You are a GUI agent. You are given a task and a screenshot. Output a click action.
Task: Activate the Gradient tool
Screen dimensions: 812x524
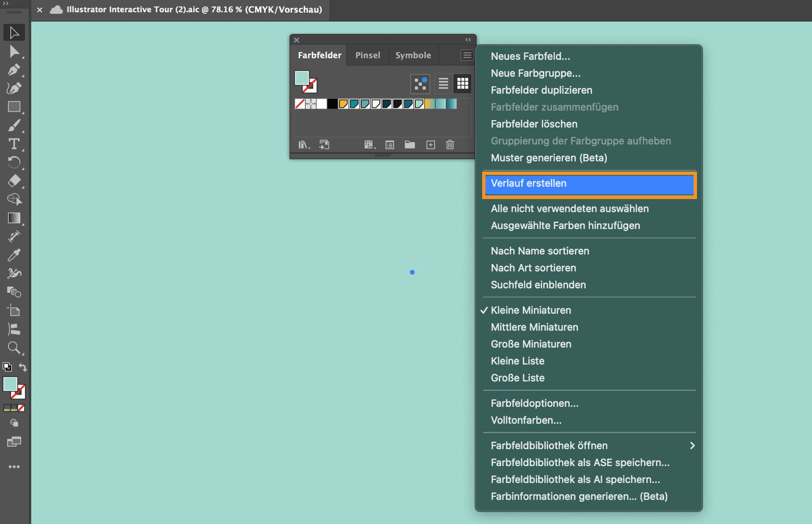pos(14,218)
